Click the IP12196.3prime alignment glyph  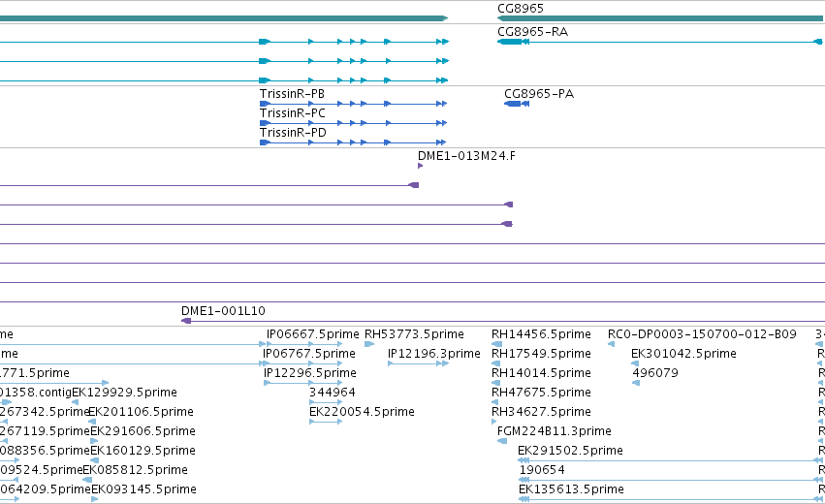pyautogui.click(x=418, y=363)
